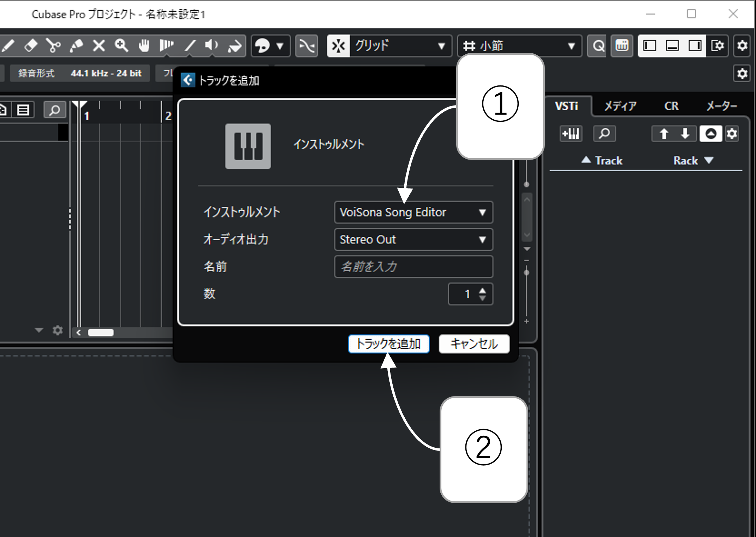Click the track name input field
Screen dimensions: 756x537
[413, 267]
